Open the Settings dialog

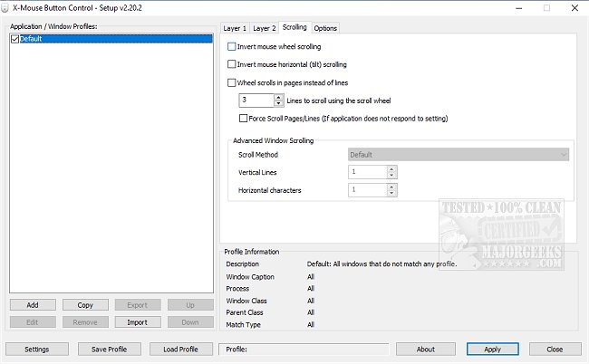(x=37, y=350)
